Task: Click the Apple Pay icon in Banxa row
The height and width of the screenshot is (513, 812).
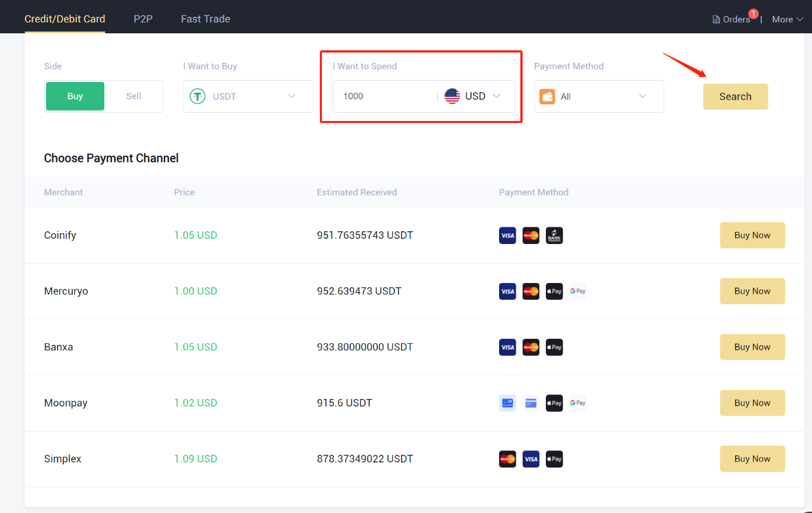Action: coord(554,346)
